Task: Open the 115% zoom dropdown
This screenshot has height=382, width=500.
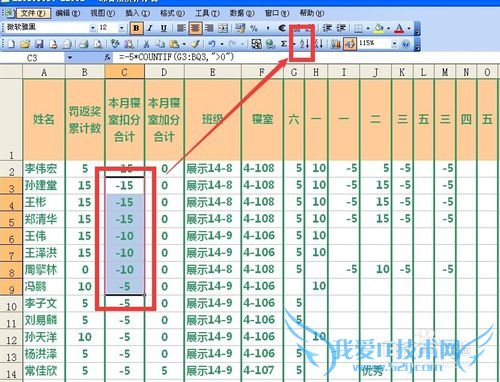Action: point(394,44)
